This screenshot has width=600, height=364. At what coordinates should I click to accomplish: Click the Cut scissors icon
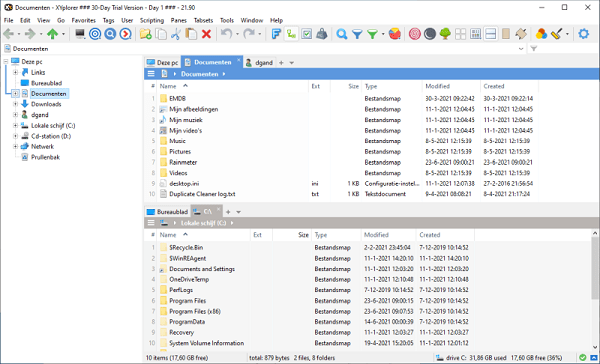tap(176, 34)
